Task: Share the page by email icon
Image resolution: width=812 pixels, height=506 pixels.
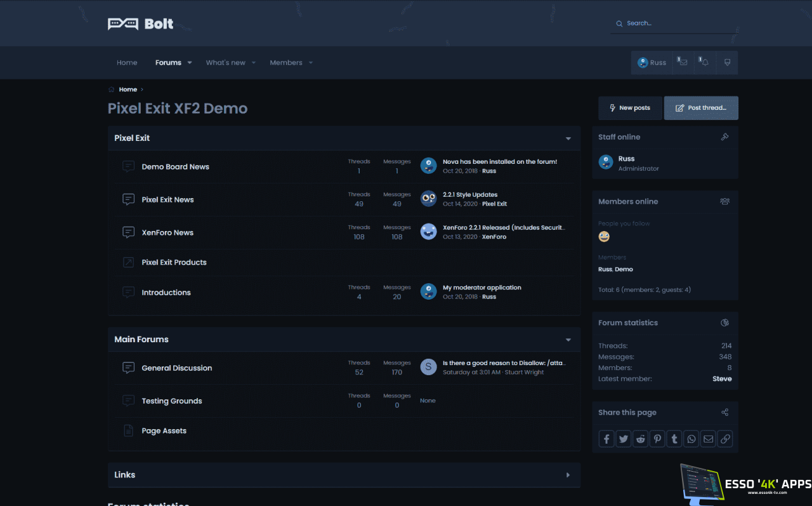Action: 708,439
